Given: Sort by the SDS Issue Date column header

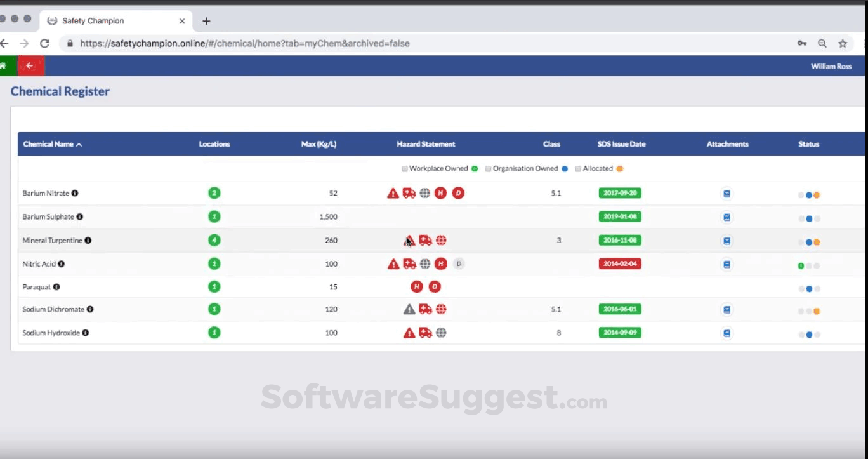Looking at the screenshot, I should coord(621,144).
